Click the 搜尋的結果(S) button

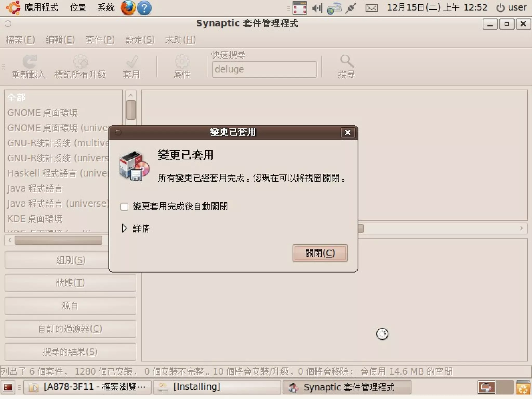(x=70, y=352)
